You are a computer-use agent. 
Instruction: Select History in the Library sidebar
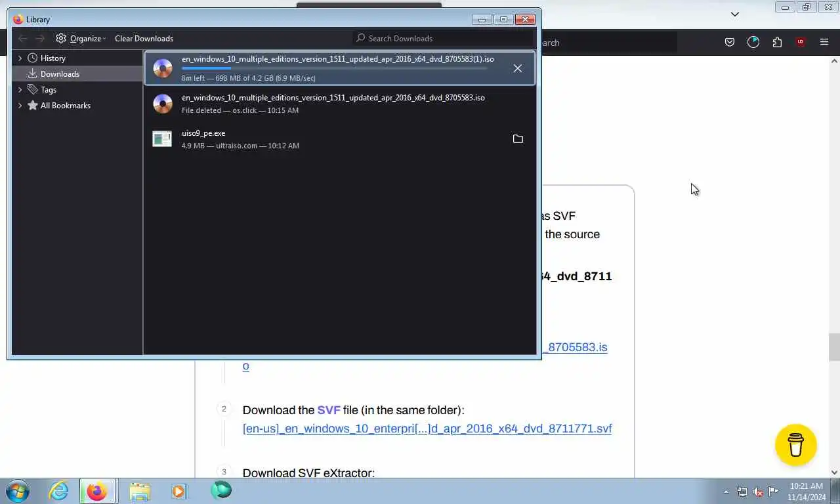click(x=52, y=58)
